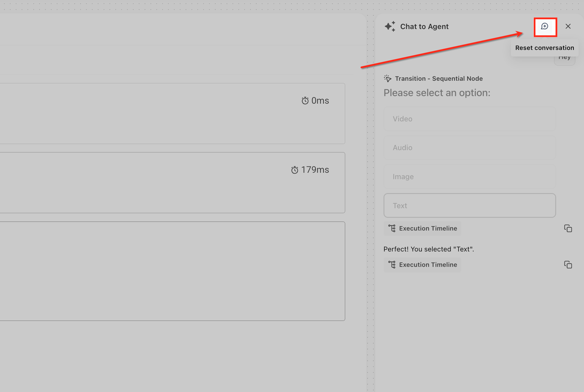Select the Audio option
The height and width of the screenshot is (392, 584).
[470, 148]
